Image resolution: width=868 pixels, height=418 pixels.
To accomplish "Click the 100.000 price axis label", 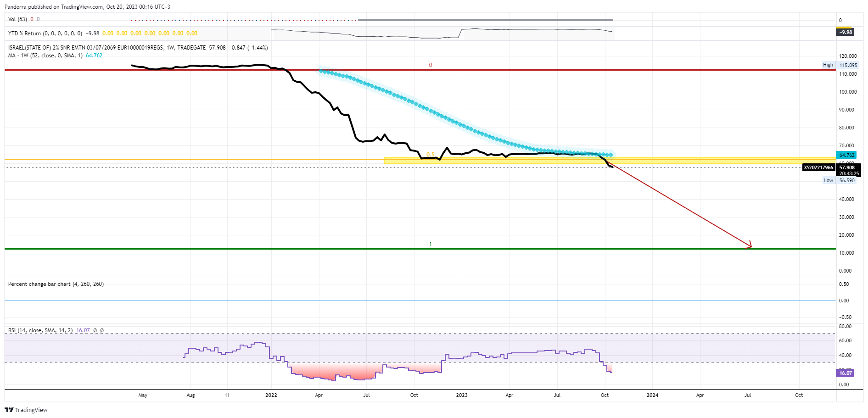I will pos(848,92).
